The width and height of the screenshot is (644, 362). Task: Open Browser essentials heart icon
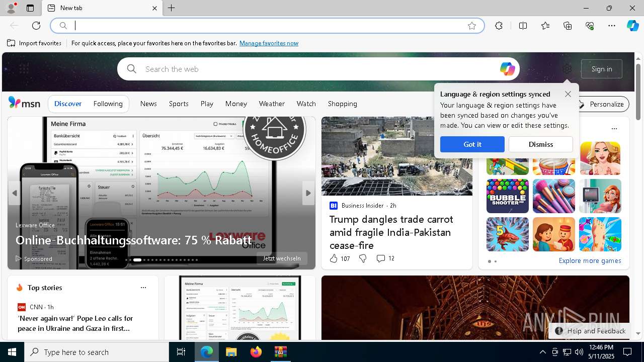590,26
